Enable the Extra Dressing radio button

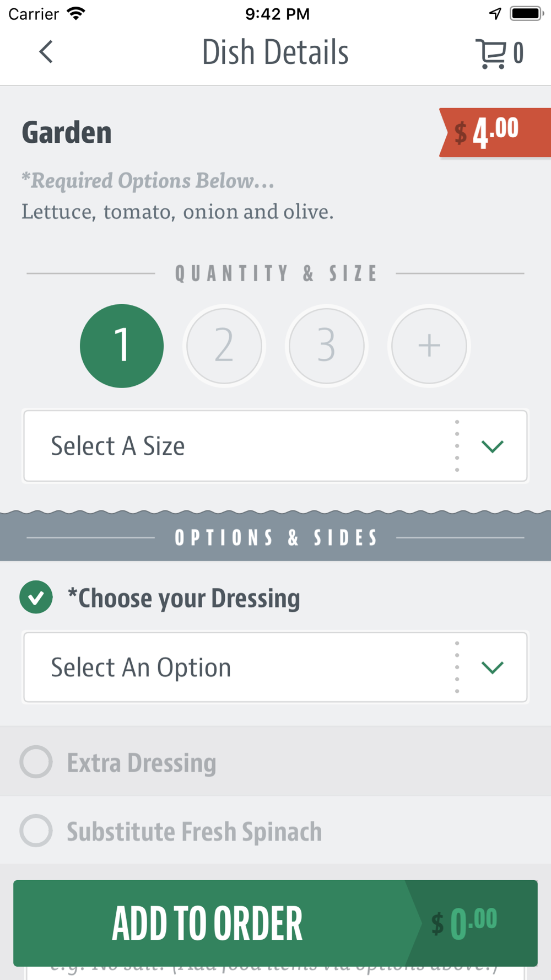[x=36, y=762]
